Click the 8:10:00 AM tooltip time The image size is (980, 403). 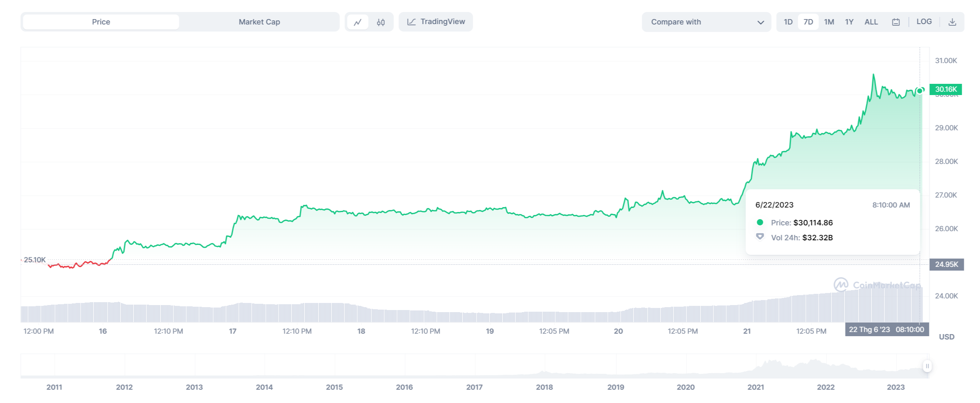pos(891,205)
